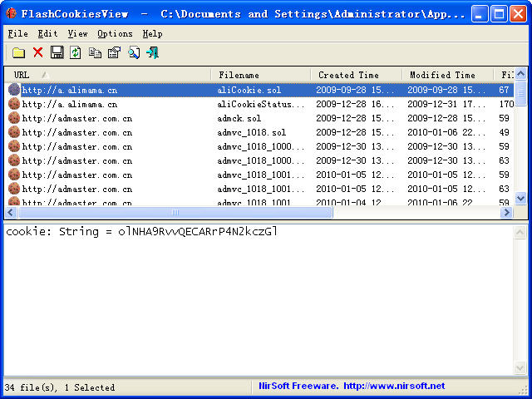Open the Options menu
532x399 pixels.
tap(115, 34)
